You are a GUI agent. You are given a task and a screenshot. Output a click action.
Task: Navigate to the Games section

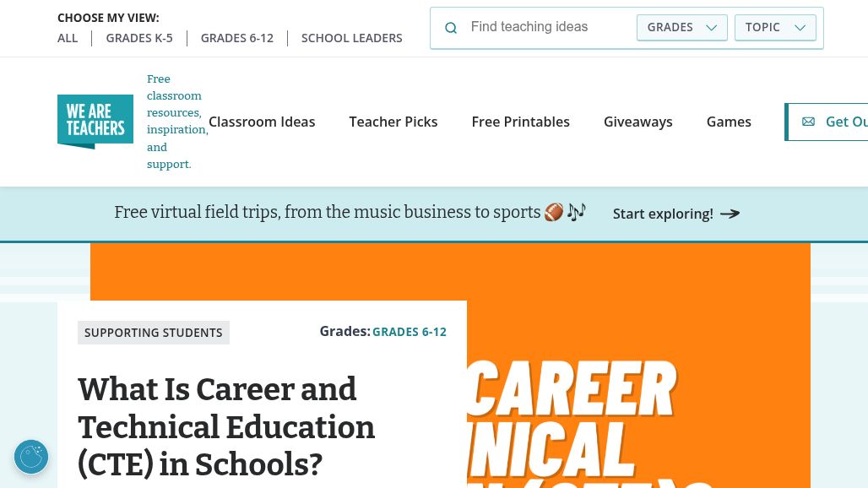729,122
